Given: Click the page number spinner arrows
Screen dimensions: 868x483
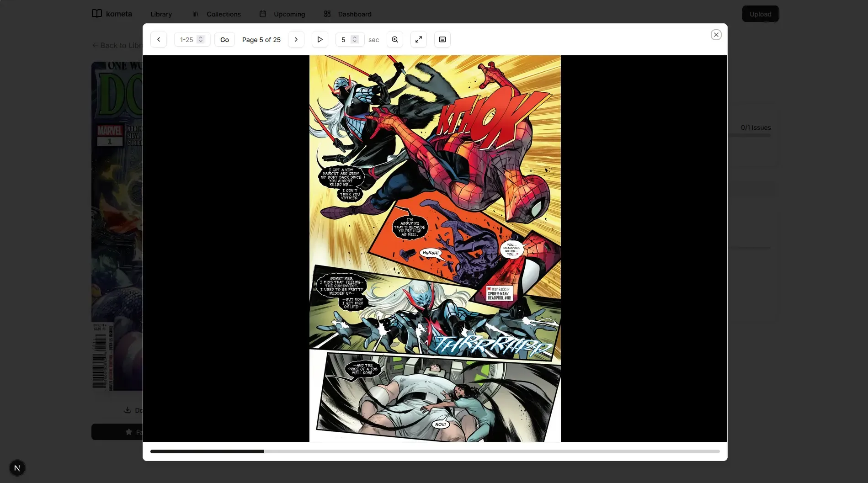Looking at the screenshot, I should (x=201, y=40).
